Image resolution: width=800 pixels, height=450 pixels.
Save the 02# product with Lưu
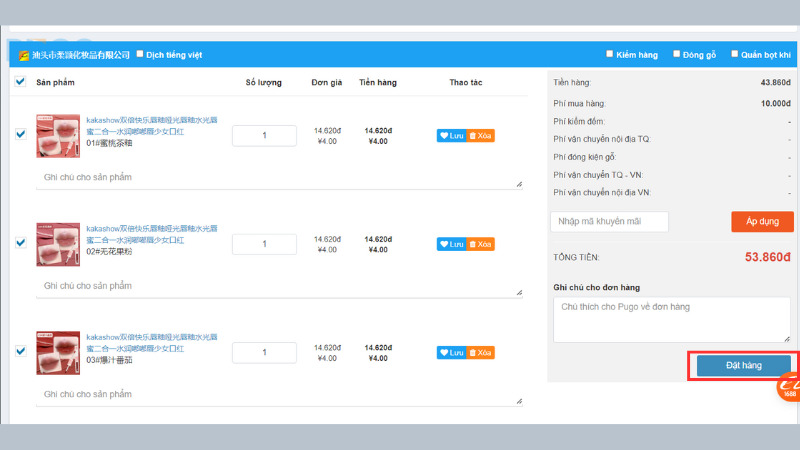[451, 244]
